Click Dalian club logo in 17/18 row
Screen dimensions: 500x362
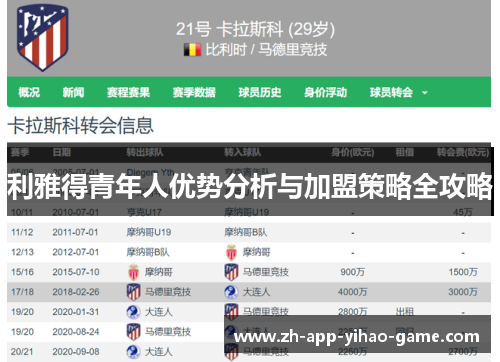pos(231,292)
